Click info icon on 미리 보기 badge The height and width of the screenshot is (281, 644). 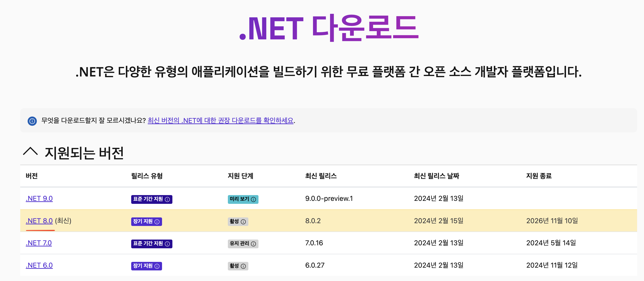point(253,199)
